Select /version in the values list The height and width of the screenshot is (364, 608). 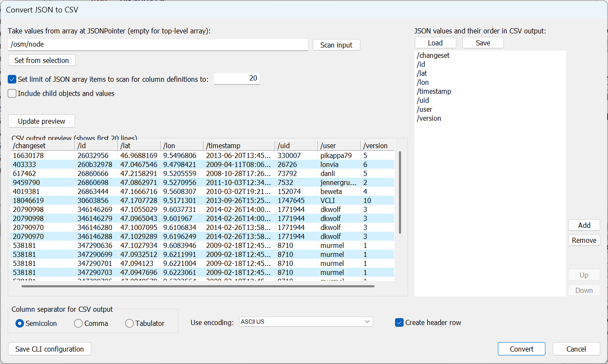click(429, 118)
